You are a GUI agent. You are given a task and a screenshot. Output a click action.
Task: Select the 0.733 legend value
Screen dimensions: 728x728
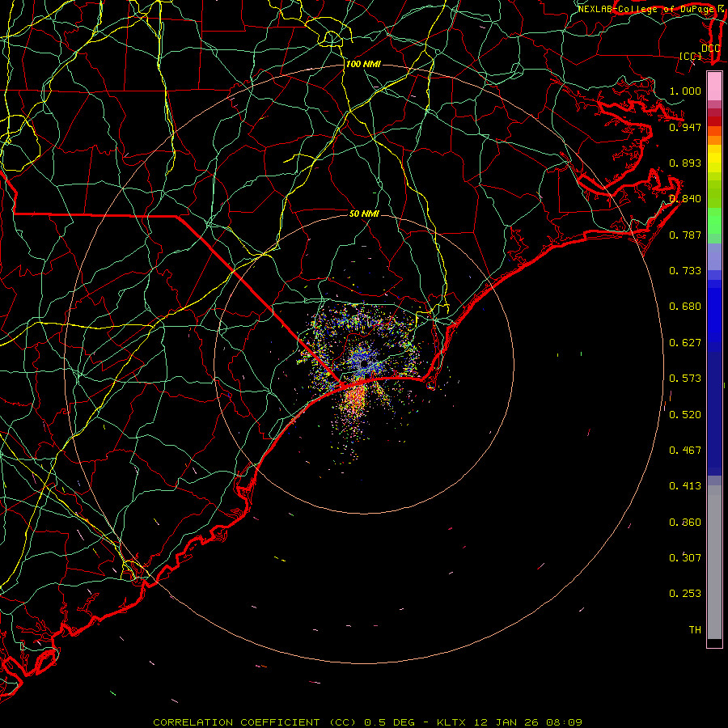click(685, 271)
